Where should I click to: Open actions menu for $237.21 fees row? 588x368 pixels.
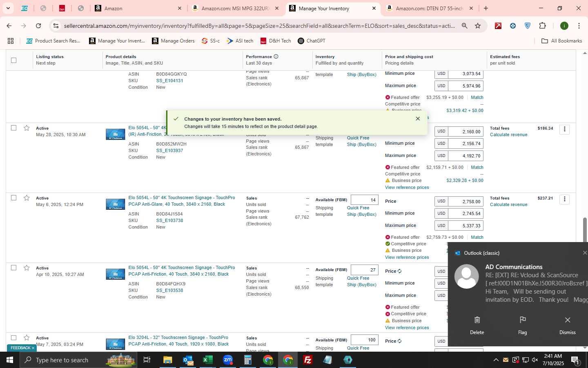565,199
